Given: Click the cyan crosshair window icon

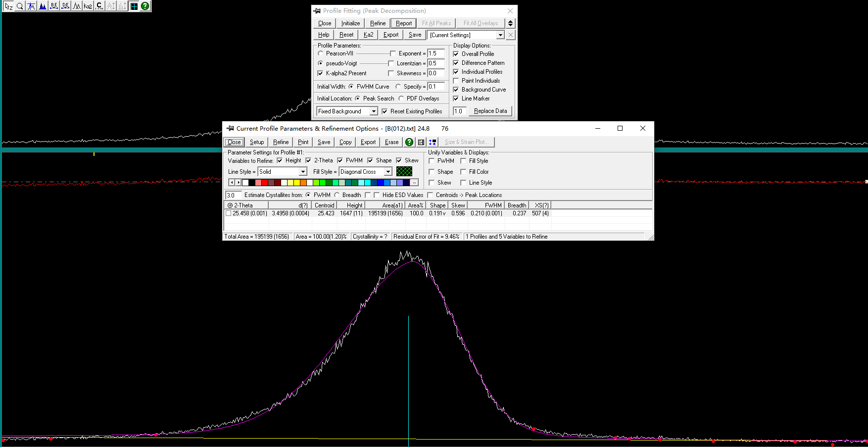Looking at the screenshot, I should (134, 6).
